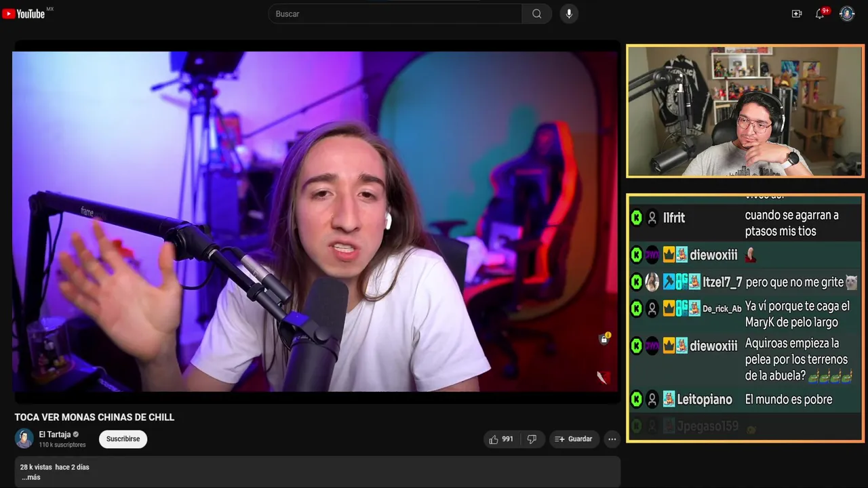The width and height of the screenshot is (868, 488).
Task: Open the three-dot more actions menu
Action: 612,439
